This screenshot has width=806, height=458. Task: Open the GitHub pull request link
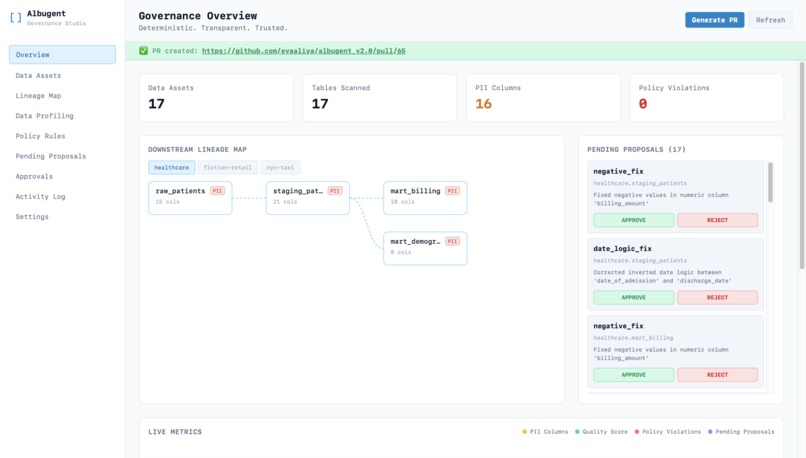coord(303,51)
